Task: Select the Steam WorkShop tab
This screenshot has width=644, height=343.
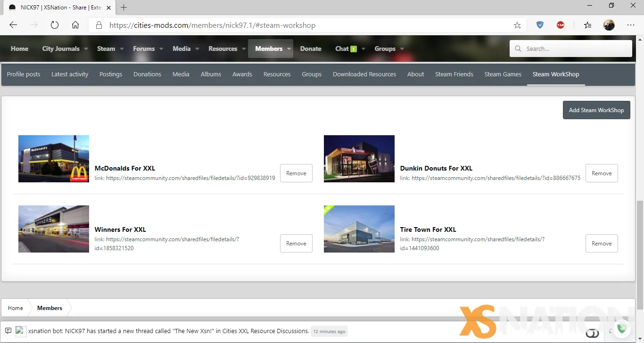Action: click(556, 74)
